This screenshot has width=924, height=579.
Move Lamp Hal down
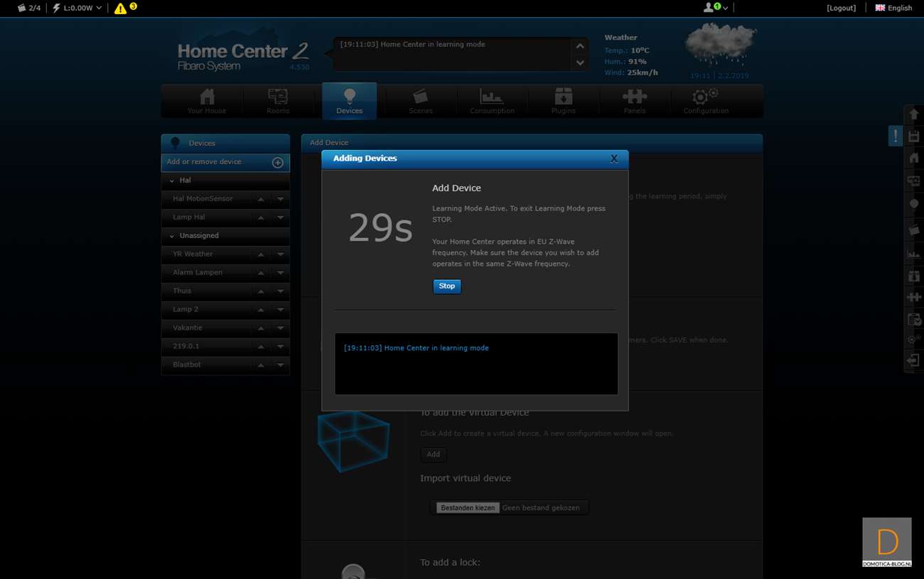coord(280,217)
